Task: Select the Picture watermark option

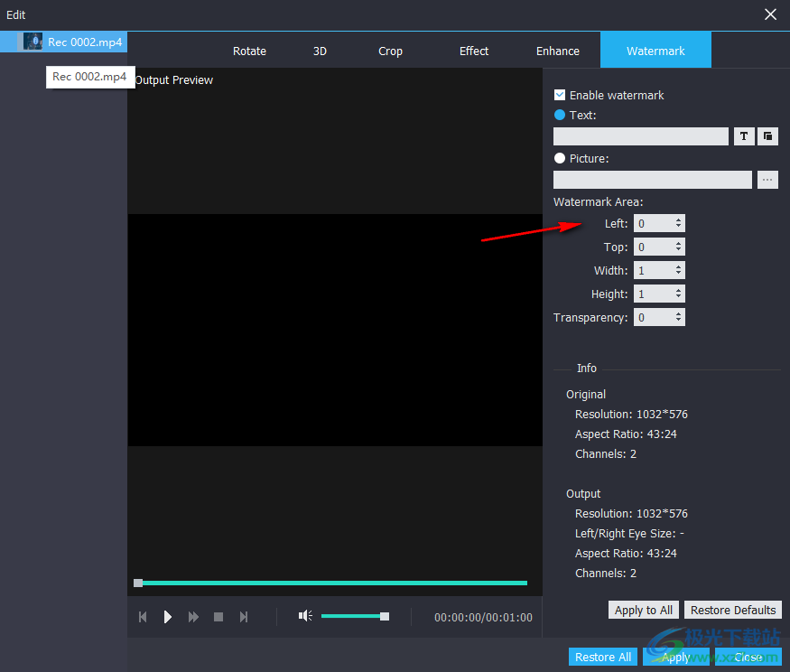Action: coord(559,158)
